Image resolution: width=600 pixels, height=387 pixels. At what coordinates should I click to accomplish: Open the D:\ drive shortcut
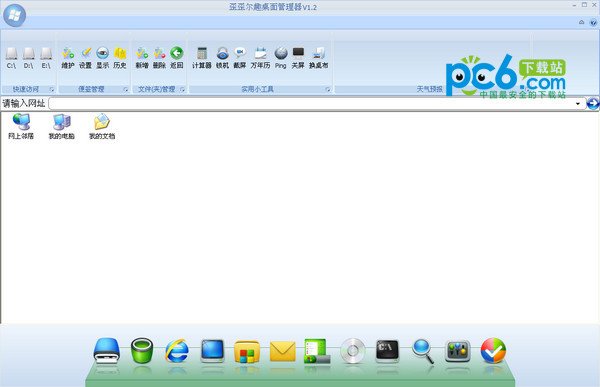click(x=29, y=58)
